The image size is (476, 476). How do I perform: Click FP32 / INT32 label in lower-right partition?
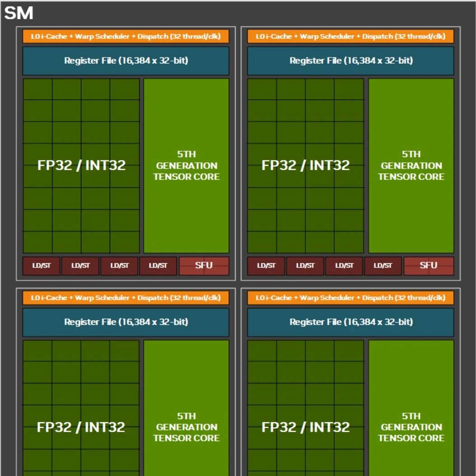pyautogui.click(x=306, y=427)
